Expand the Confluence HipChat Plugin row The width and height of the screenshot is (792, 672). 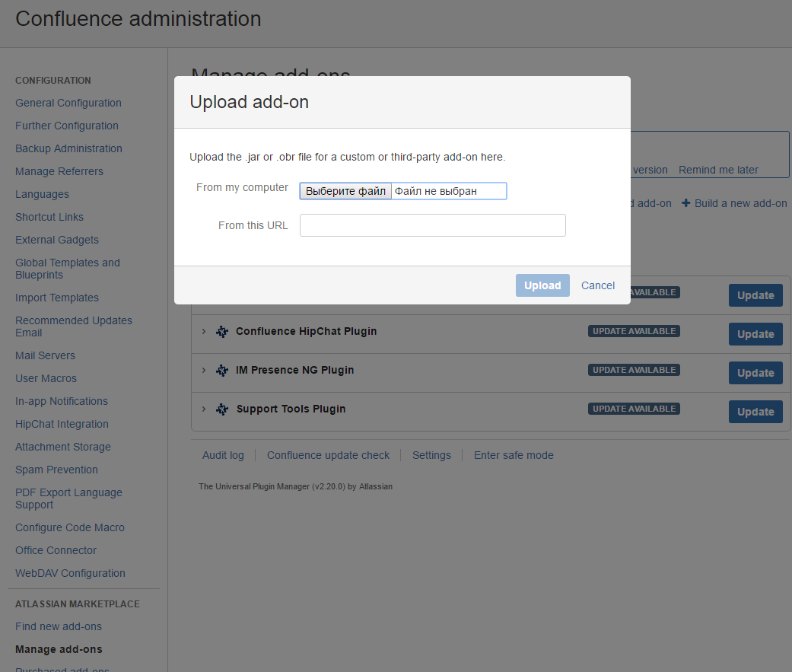coord(203,331)
